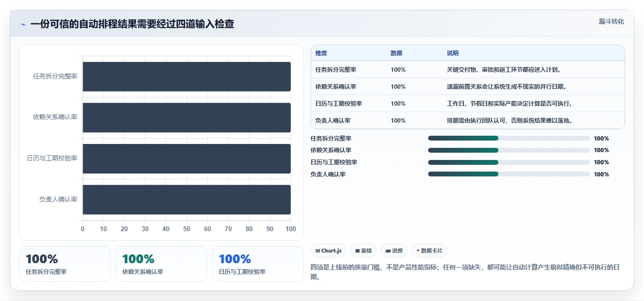The height and width of the screenshot is (301, 644).
Task: Click the chart bar for 负责人确认率
Action: (x=187, y=199)
